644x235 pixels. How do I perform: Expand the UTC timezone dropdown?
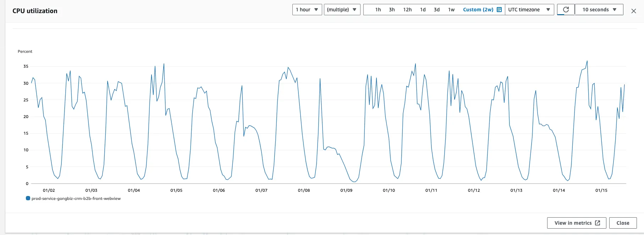529,10
